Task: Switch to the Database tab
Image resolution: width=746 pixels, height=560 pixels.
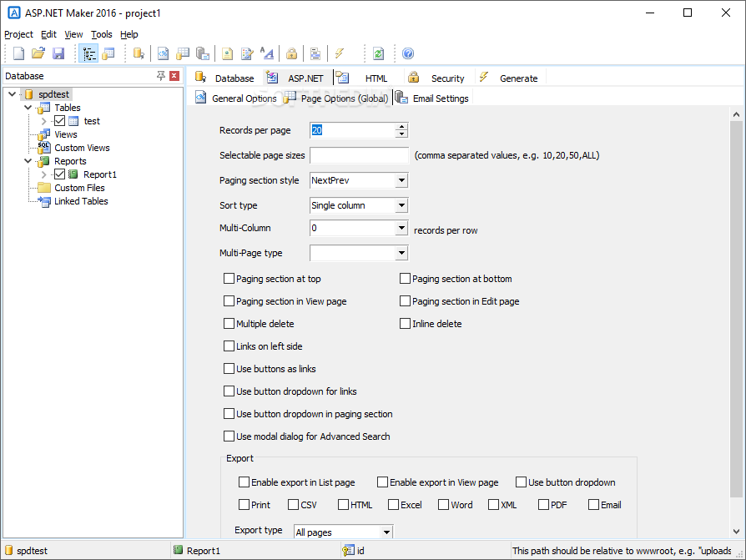Action: click(224, 78)
